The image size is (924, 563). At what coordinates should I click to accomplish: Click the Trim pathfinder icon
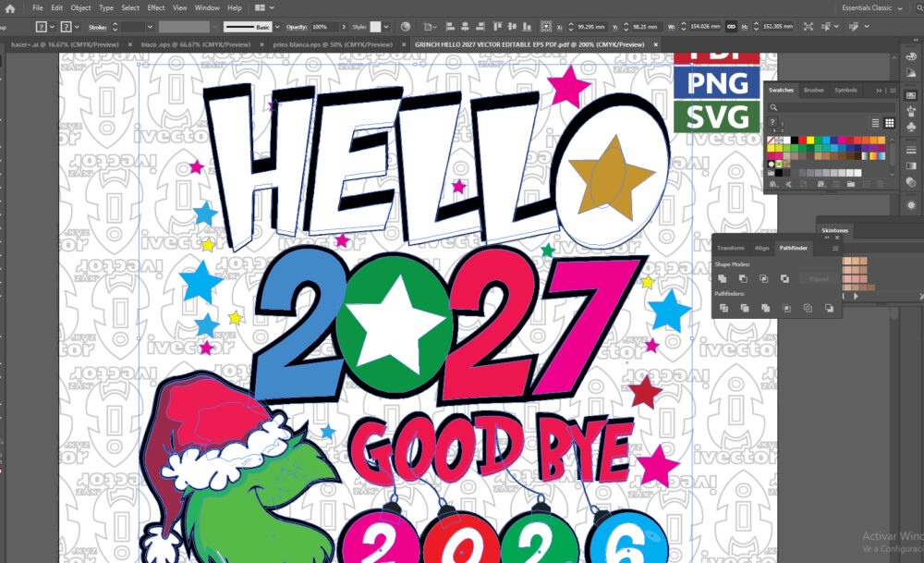pyautogui.click(x=745, y=309)
